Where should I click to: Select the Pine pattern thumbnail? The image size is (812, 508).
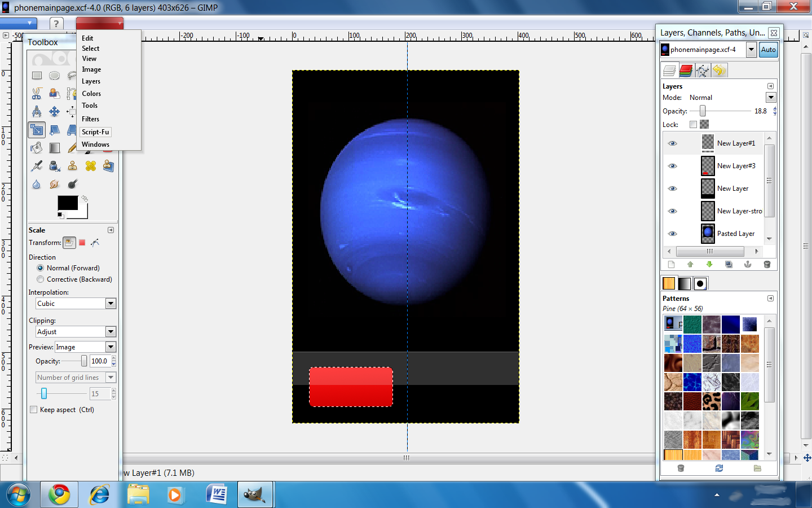tap(673, 325)
